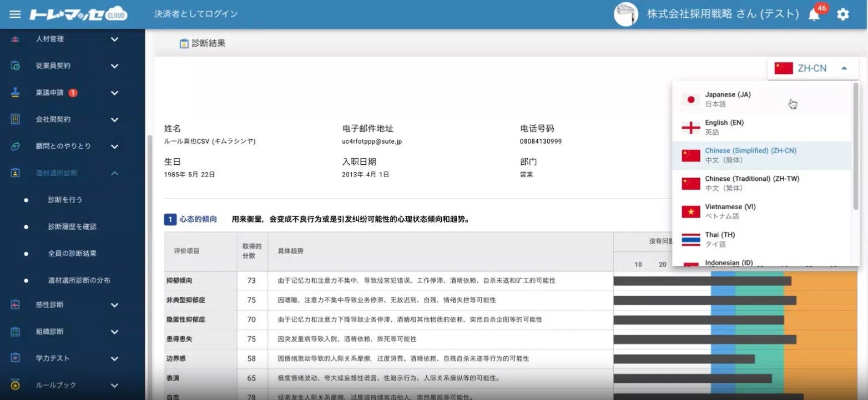
Task: Click the 診断結果 header icon
Action: 184,43
